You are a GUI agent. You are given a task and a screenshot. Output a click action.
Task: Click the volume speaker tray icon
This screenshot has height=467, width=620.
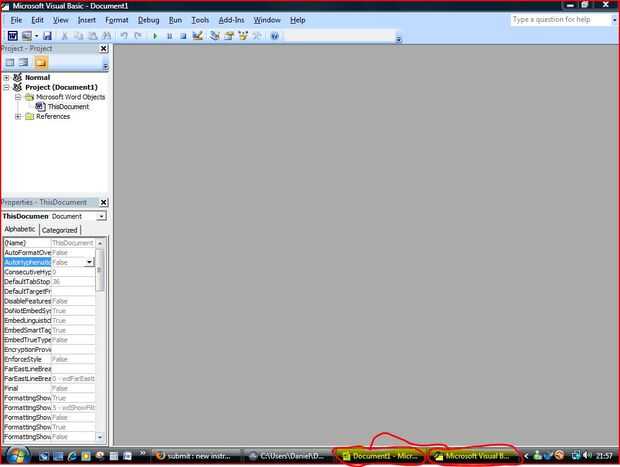pos(587,456)
